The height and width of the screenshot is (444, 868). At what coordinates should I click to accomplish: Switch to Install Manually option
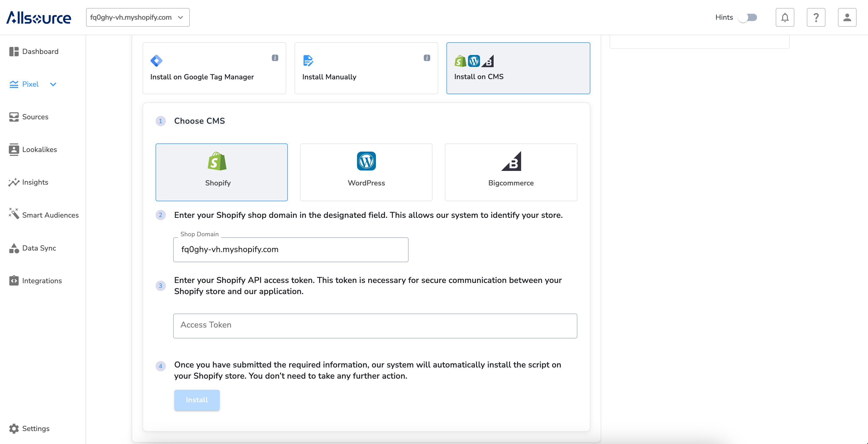click(366, 68)
